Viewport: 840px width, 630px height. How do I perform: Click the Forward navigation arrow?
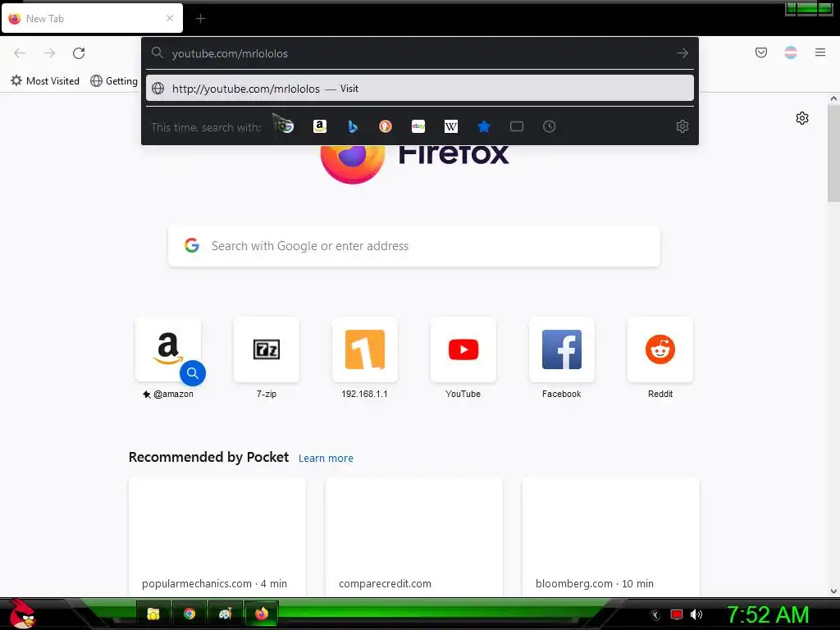coord(49,53)
